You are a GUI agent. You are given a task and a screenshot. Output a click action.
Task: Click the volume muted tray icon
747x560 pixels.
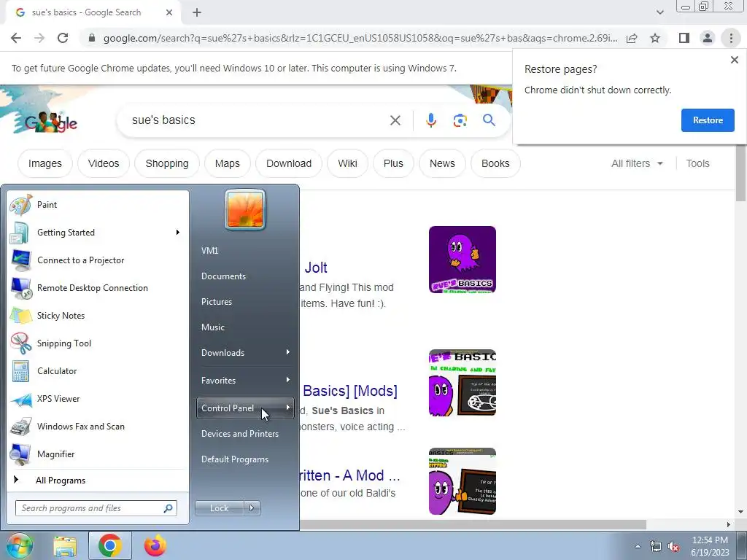coord(673,547)
